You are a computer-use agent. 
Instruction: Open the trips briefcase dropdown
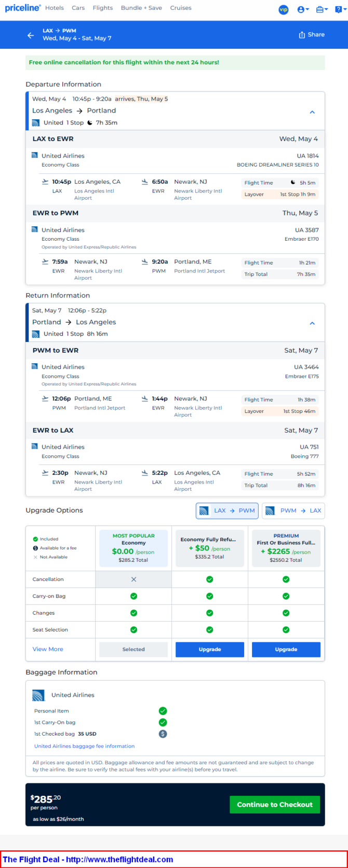pyautogui.click(x=322, y=9)
